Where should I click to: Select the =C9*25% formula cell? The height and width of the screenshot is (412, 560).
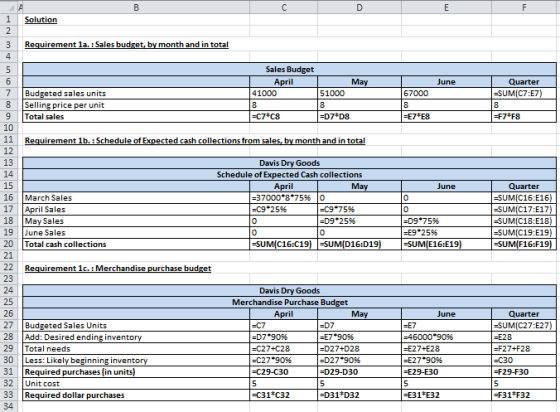point(284,209)
